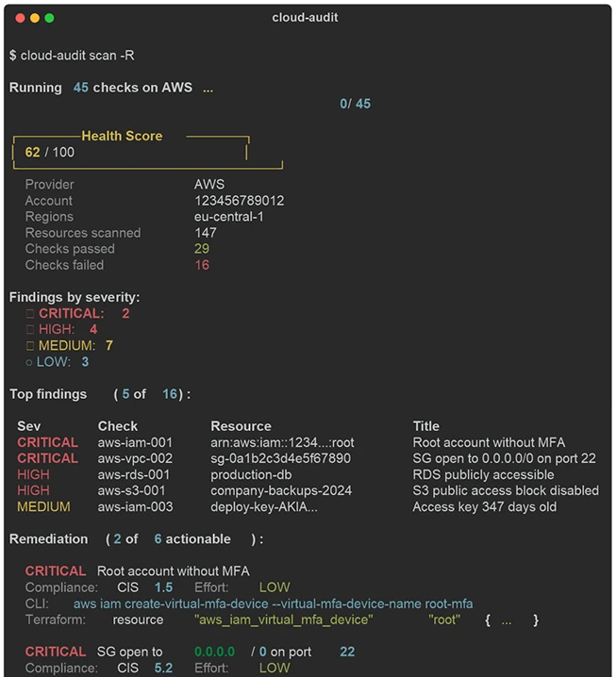Click the Terraform braces ellipsis block
The image size is (616, 677).
click(512, 620)
